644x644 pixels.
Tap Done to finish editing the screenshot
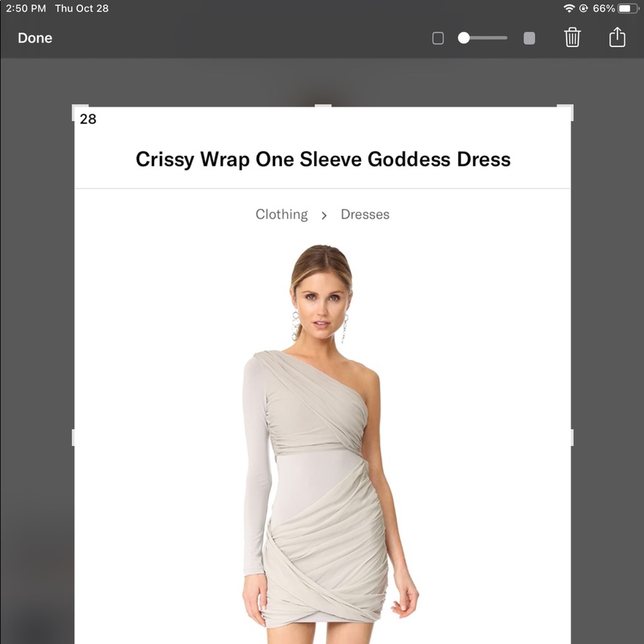(35, 38)
